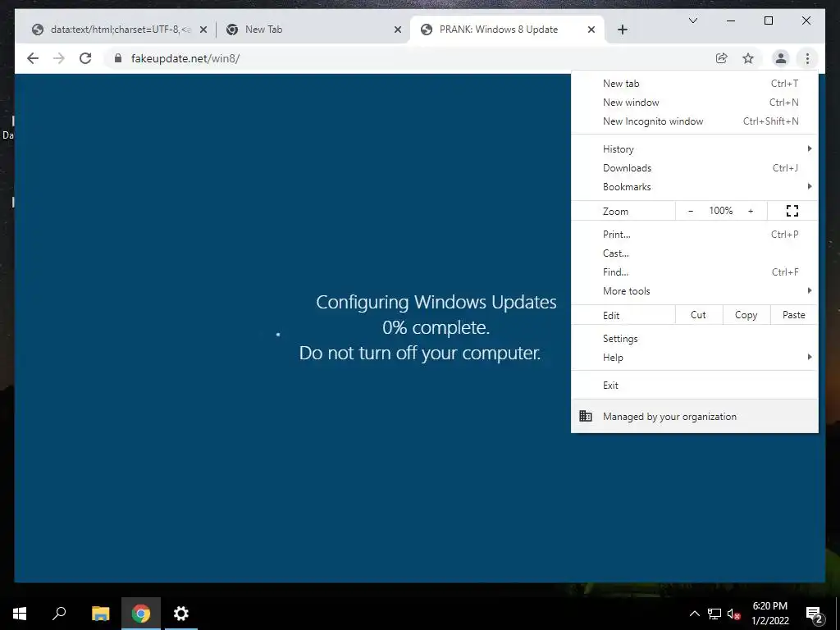Viewport: 840px width, 630px height.
Task: Show hidden tray icons chevron
Action: 694,614
